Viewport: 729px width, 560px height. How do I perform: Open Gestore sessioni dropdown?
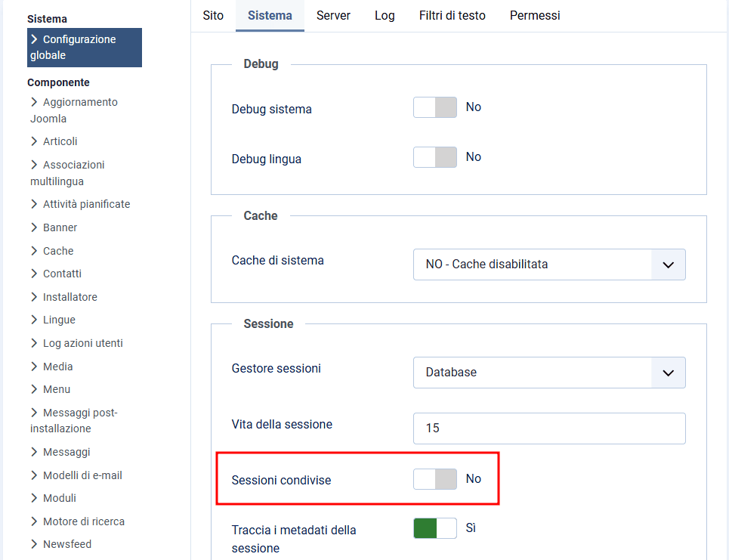click(x=549, y=373)
